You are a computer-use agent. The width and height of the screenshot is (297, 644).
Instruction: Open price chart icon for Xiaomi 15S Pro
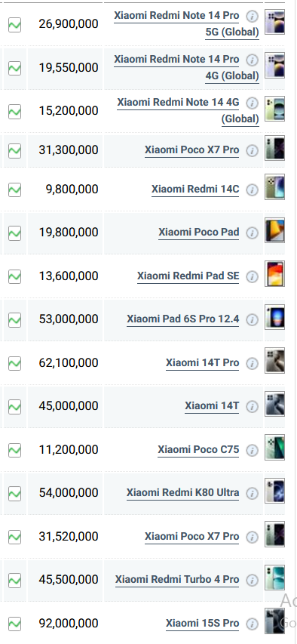click(15, 624)
